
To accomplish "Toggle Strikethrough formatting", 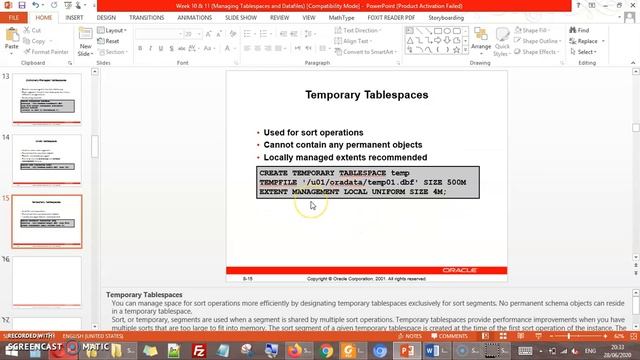I will 182,49.
